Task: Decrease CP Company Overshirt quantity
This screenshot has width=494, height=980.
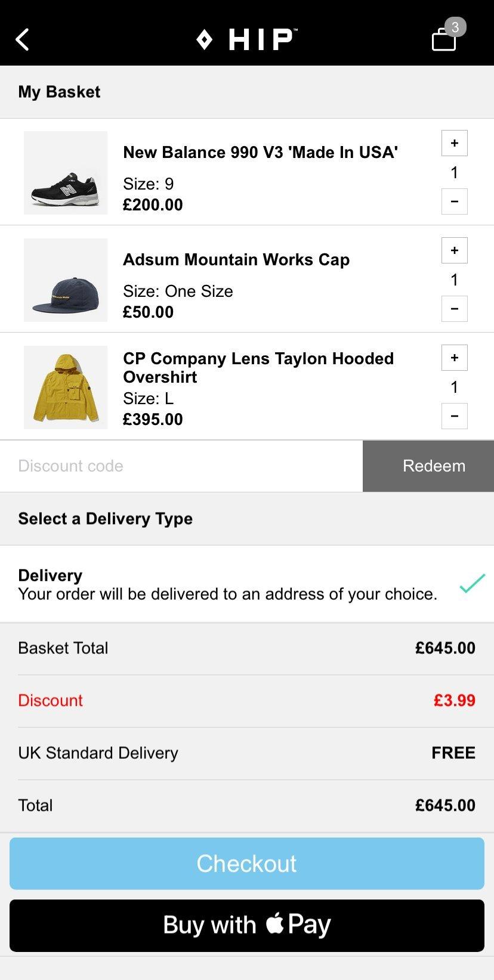Action: (454, 416)
